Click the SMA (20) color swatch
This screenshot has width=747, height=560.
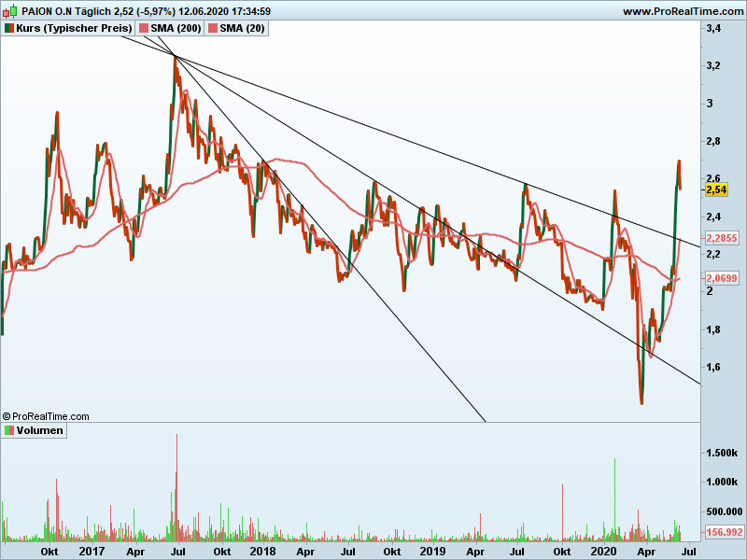click(x=212, y=28)
